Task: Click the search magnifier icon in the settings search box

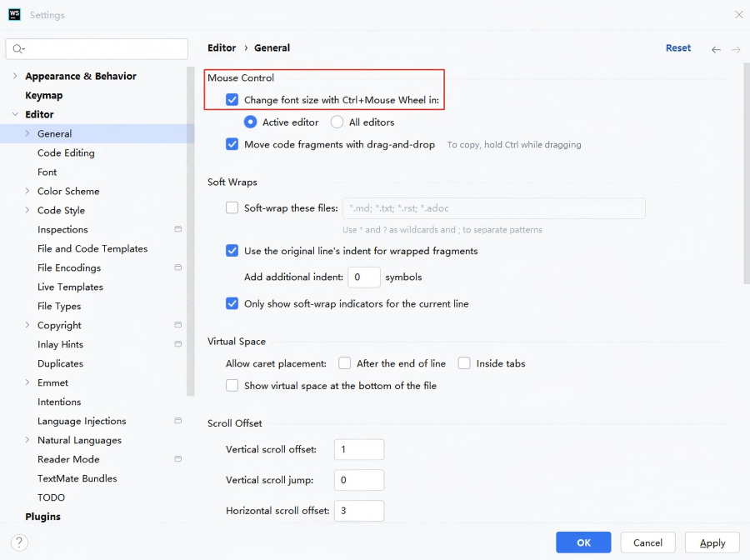Action: tap(18, 49)
